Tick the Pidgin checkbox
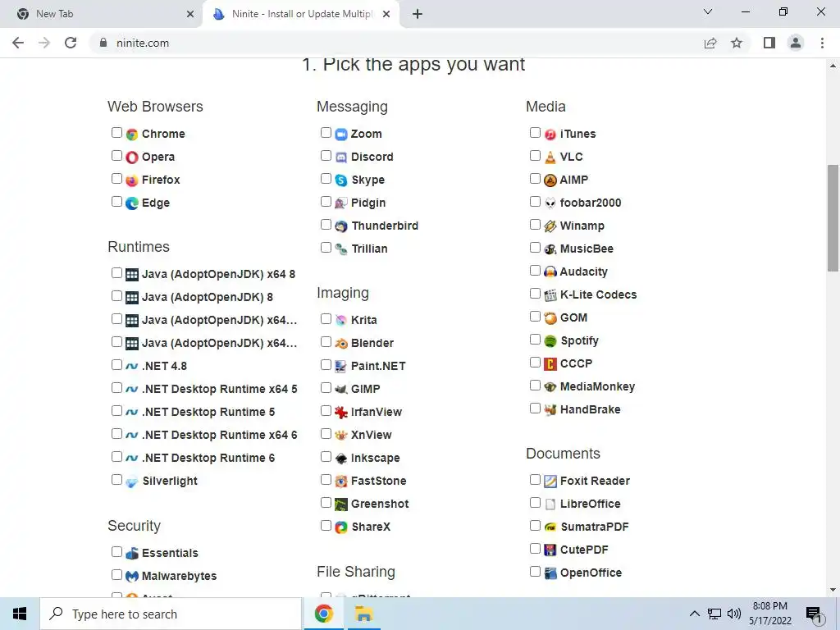The width and height of the screenshot is (840, 630). (x=326, y=202)
